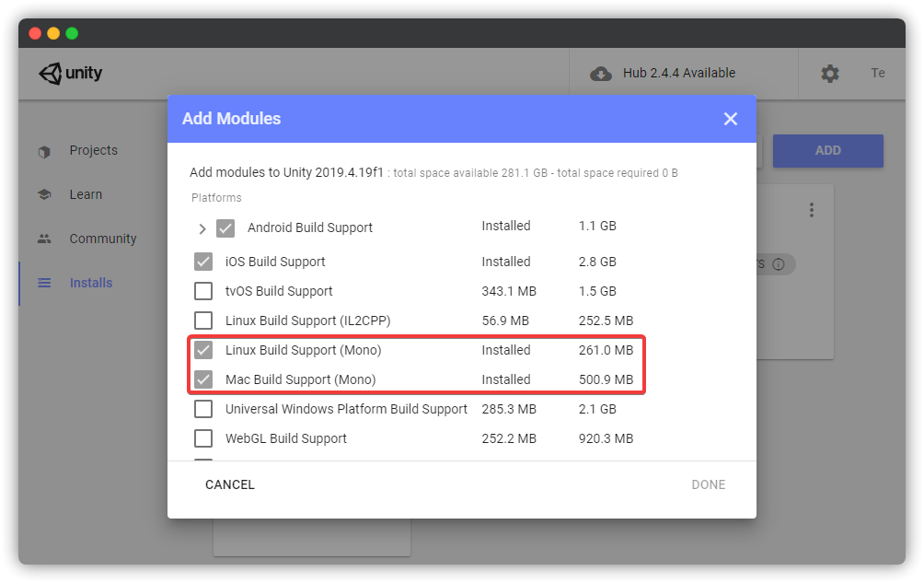The width and height of the screenshot is (924, 583).
Task: Click the Unity logo
Action: coord(70,73)
